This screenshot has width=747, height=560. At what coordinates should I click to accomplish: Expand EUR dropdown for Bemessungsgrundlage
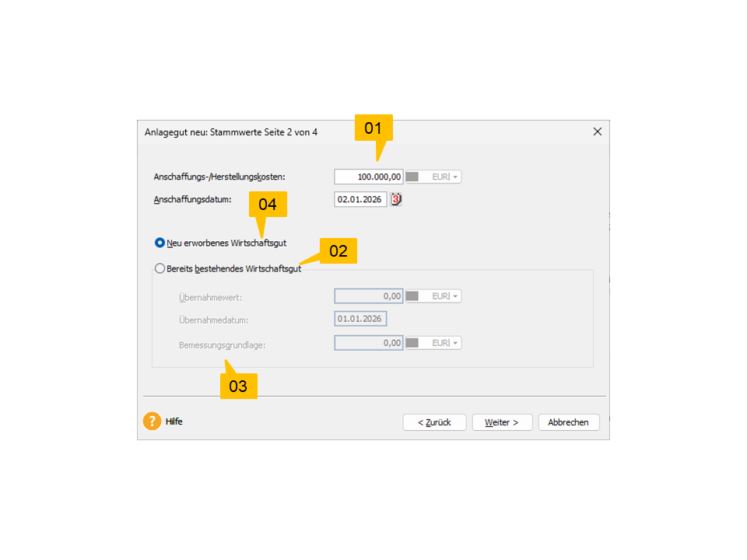pyautogui.click(x=455, y=342)
